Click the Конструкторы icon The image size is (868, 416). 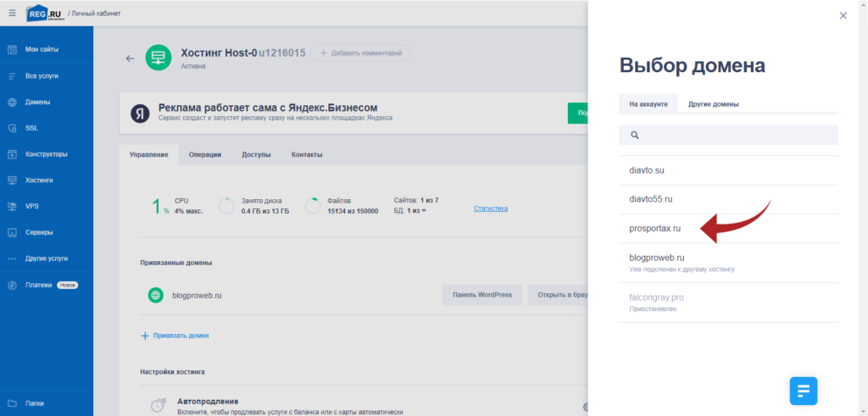coord(12,154)
